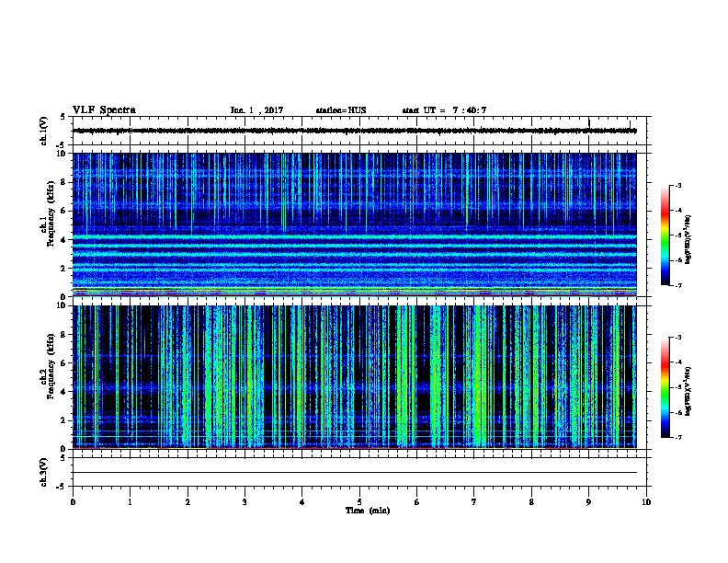Click the ch.1 frequency axis tick "6"
The image size is (728, 563).
coord(63,211)
